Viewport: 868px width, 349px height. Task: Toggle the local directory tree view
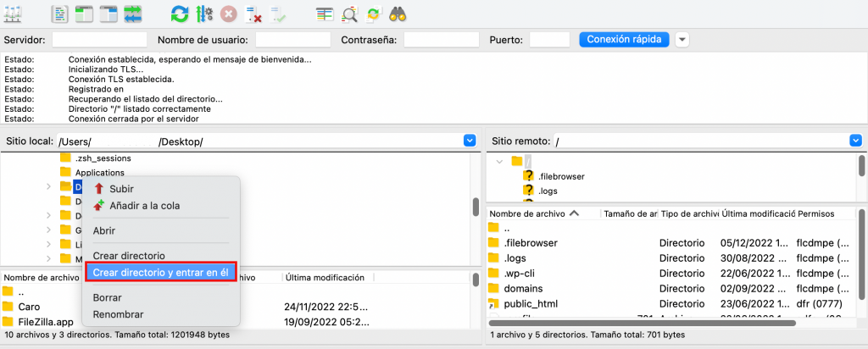pos(84,14)
